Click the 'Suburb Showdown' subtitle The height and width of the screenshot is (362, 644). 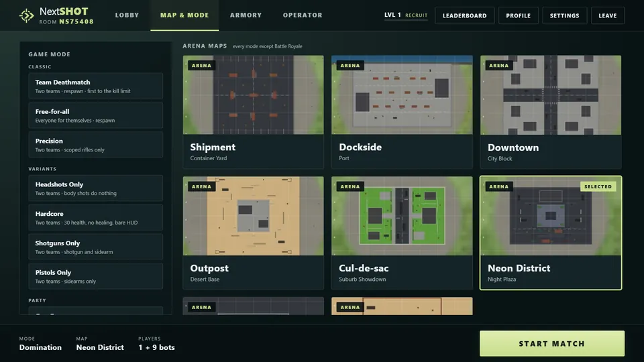pos(362,279)
